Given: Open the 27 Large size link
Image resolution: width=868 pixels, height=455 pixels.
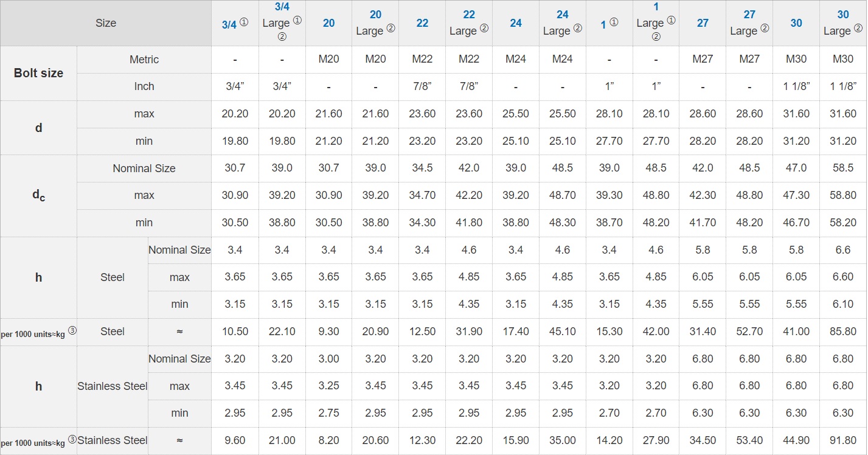Looking at the screenshot, I should [749, 15].
